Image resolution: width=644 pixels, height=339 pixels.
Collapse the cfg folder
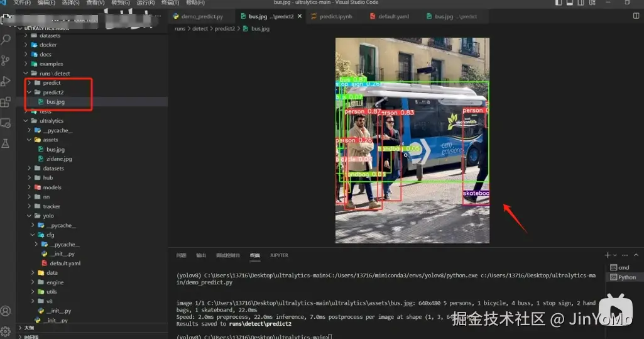click(x=33, y=235)
